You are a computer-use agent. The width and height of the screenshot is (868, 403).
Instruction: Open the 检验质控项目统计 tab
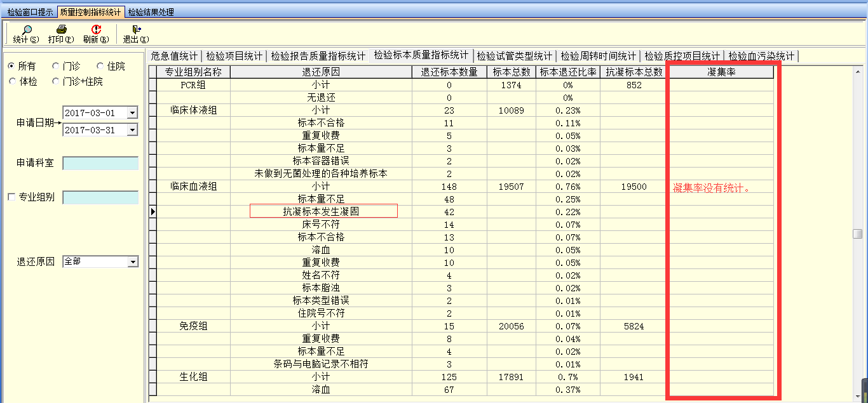682,56
